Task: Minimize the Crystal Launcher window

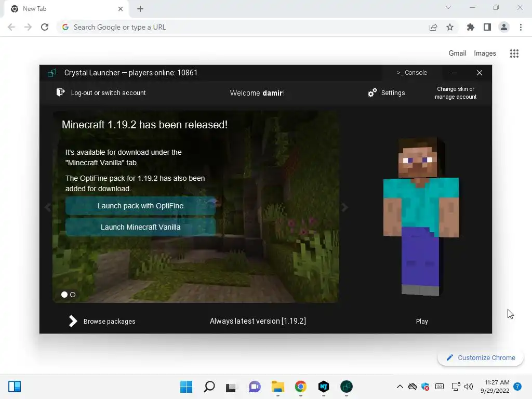Action: coord(455,73)
